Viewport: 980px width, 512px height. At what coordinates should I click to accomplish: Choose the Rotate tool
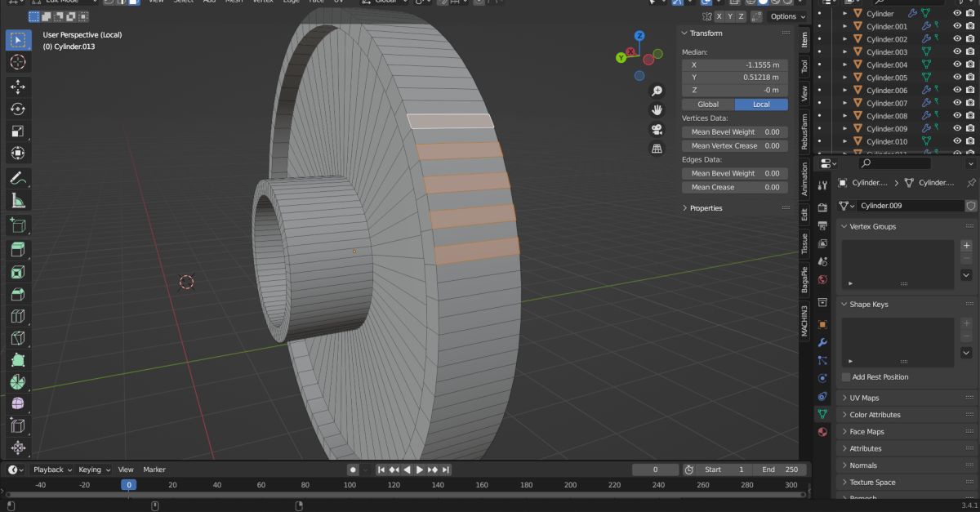point(18,109)
